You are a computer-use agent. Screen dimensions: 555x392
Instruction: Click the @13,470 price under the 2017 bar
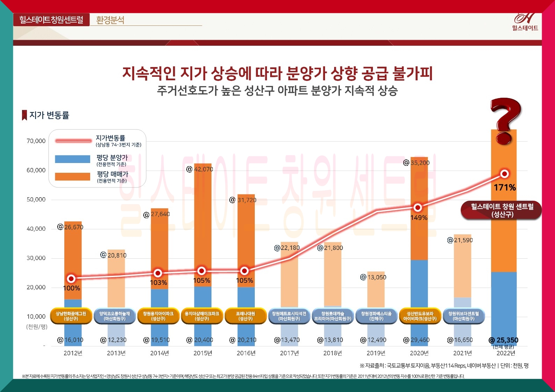point(287,340)
